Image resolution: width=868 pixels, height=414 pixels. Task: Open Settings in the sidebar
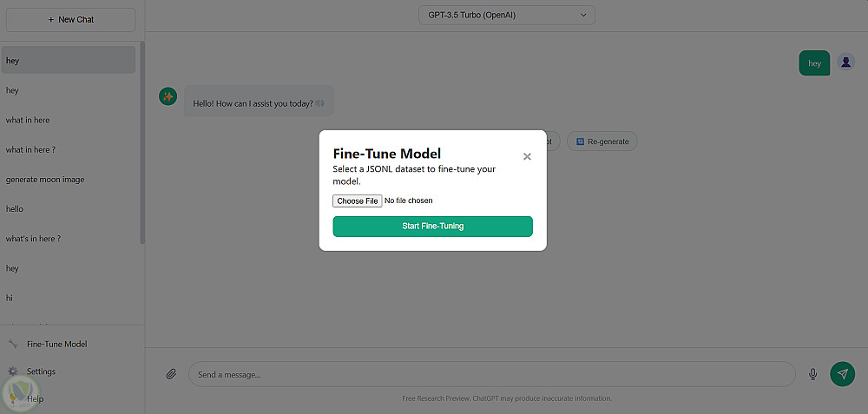(41, 371)
